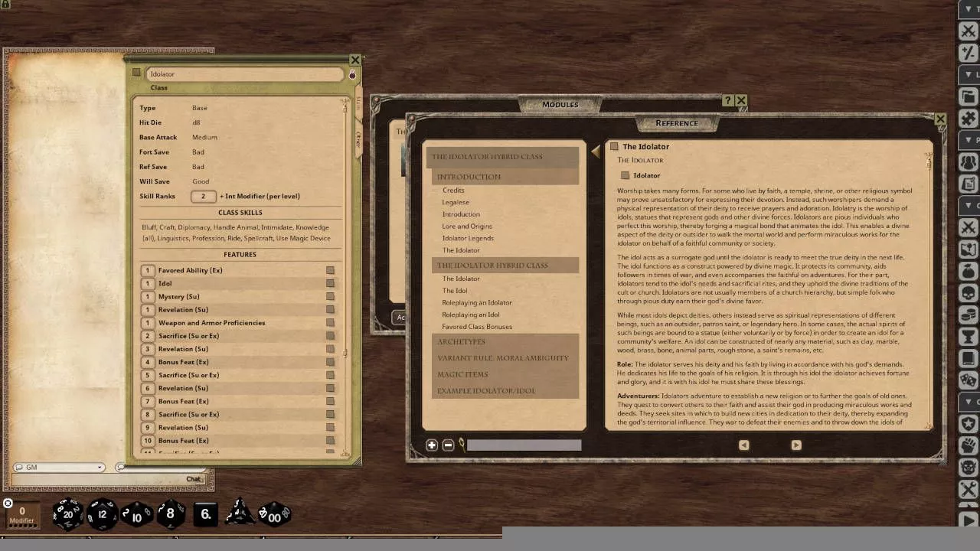Screen dimensions: 980x551
Task: Open the fist feats icon in sidebar
Action: (x=969, y=446)
